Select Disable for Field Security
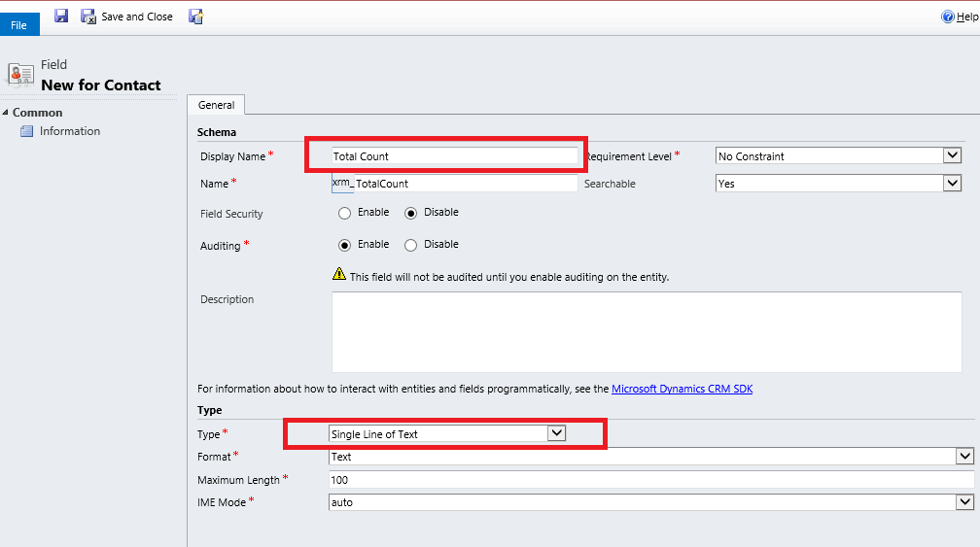Image resolution: width=980 pixels, height=547 pixels. coord(410,214)
